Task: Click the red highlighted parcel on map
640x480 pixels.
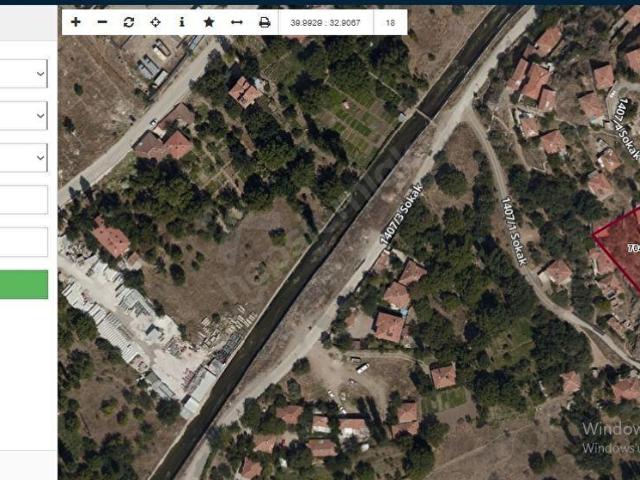Action: tap(620, 248)
